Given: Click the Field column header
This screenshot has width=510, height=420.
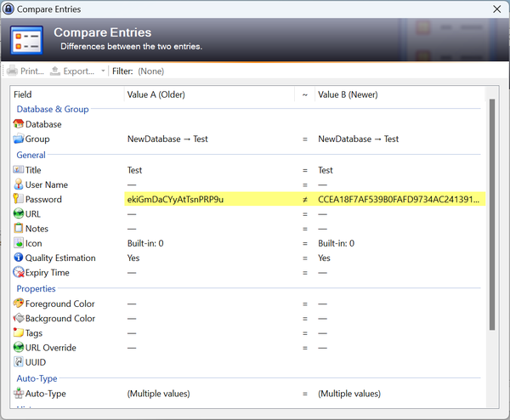Looking at the screenshot, I should 67,94.
